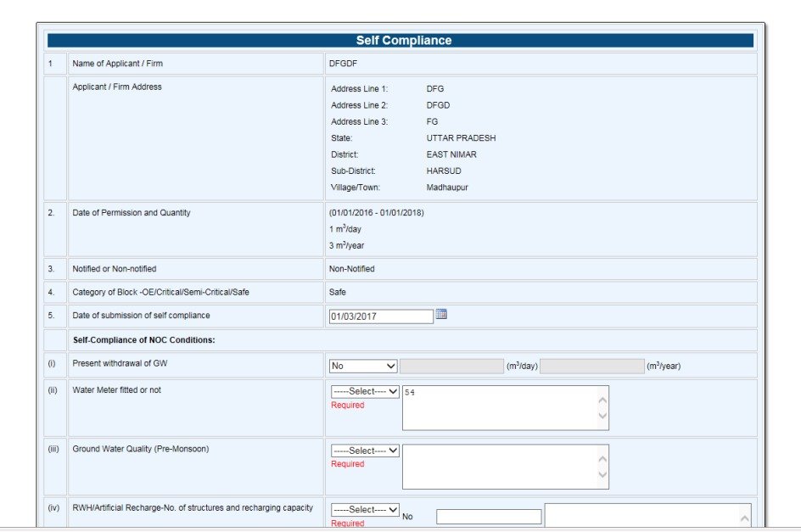
Task: Click the Self Compliance header bar
Action: click(400, 41)
